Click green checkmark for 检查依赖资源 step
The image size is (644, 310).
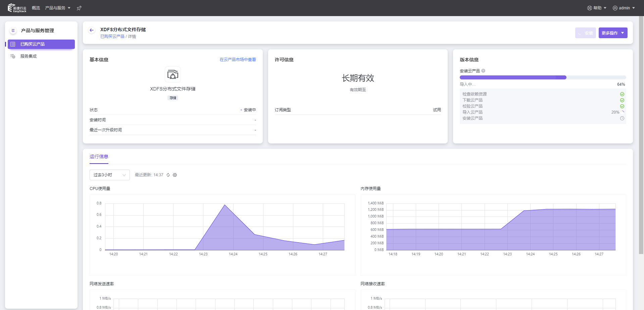click(x=622, y=94)
